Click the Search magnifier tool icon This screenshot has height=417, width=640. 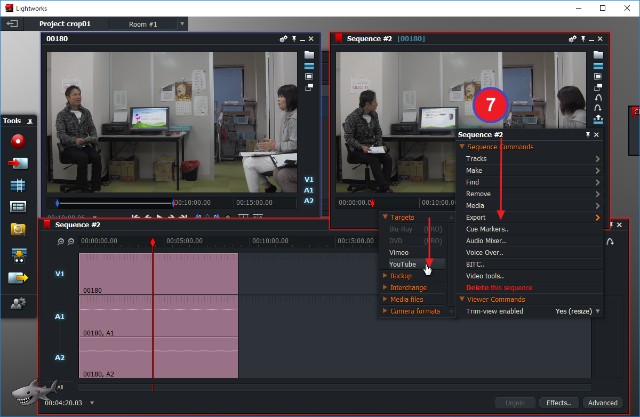point(18,230)
